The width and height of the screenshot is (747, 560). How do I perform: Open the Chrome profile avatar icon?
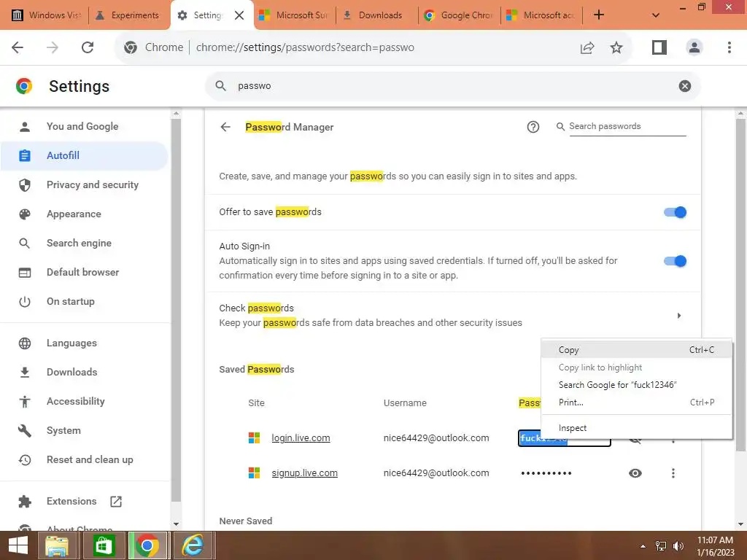click(694, 47)
